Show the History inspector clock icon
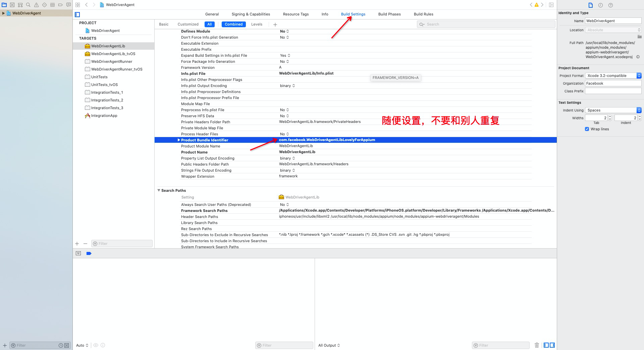Image resolution: width=644 pixels, height=350 pixels. (600, 5)
